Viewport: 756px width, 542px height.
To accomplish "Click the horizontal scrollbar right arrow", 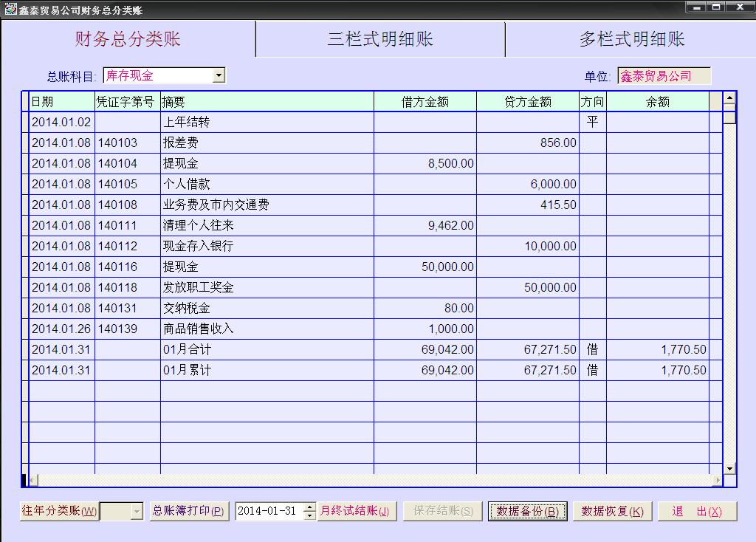I will (717, 481).
